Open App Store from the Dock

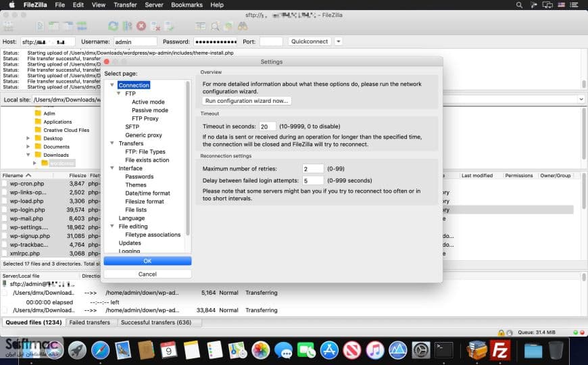pos(329,350)
